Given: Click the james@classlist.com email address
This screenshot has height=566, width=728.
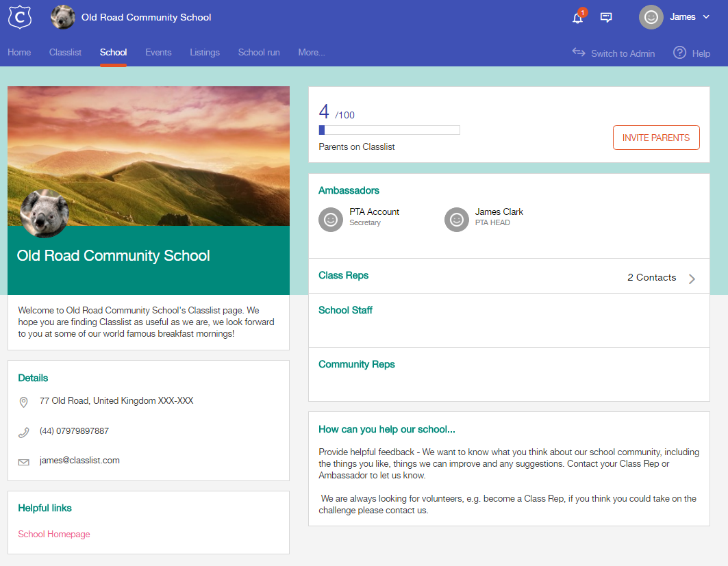Looking at the screenshot, I should 79,460.
